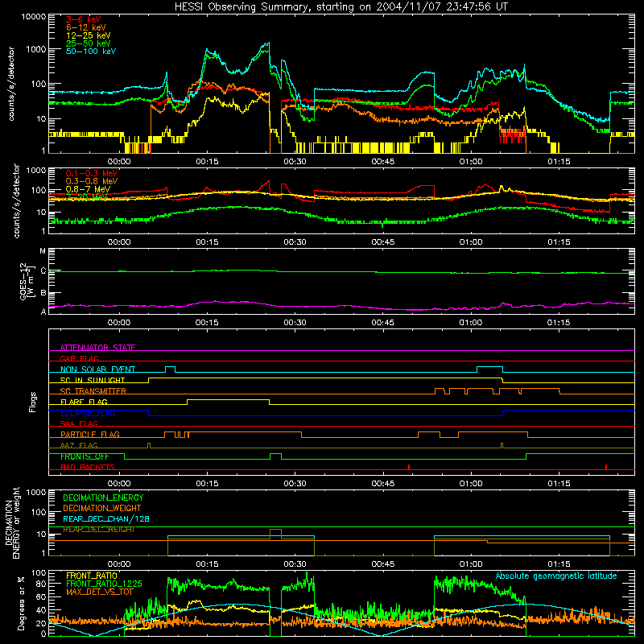644x644 pixels.
Task: Select the DECIMATION ENERGY or weight axis label
Action: pyautogui.click(x=11, y=522)
